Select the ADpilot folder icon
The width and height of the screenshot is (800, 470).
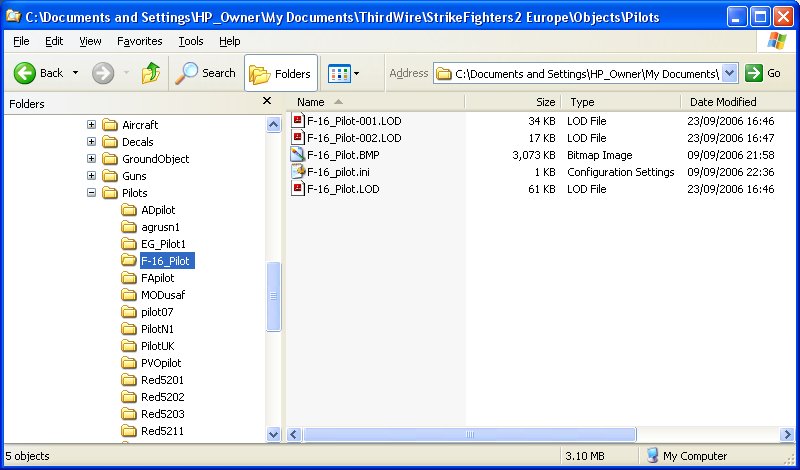pyautogui.click(x=129, y=210)
